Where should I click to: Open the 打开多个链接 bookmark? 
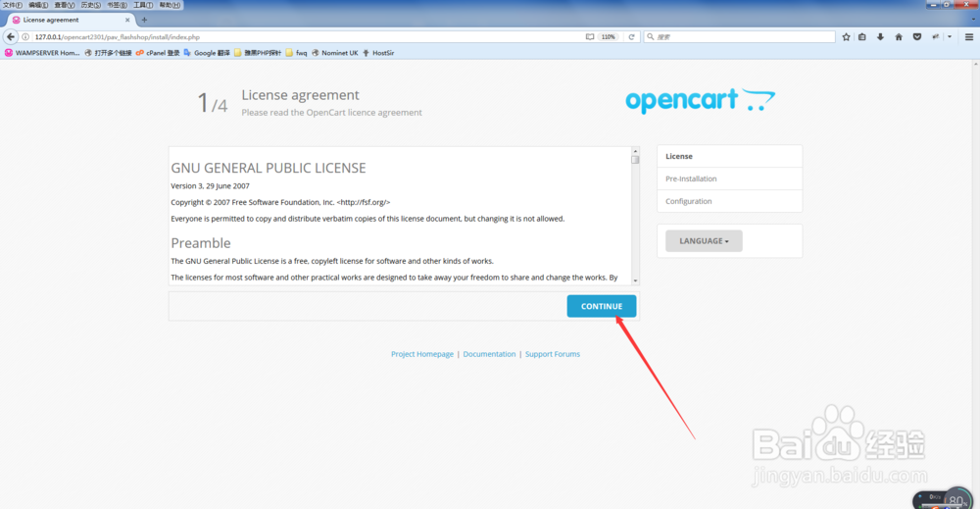(108, 53)
